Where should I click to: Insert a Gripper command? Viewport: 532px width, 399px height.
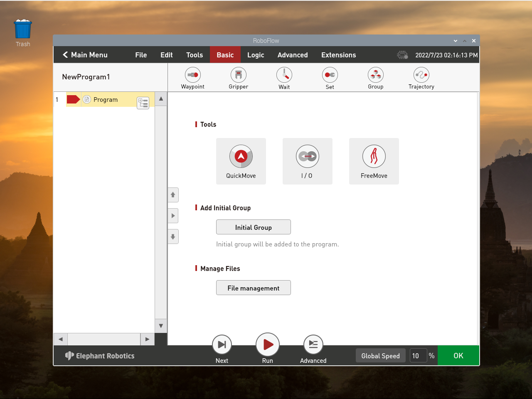(238, 78)
